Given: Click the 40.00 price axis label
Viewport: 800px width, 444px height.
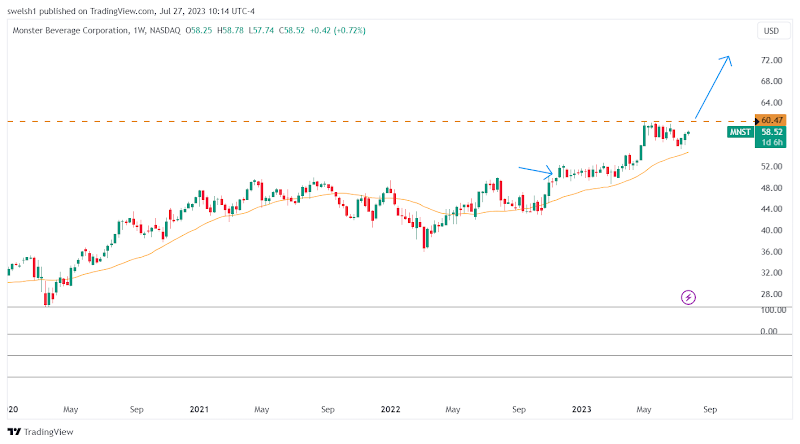Looking at the screenshot, I should point(771,230).
